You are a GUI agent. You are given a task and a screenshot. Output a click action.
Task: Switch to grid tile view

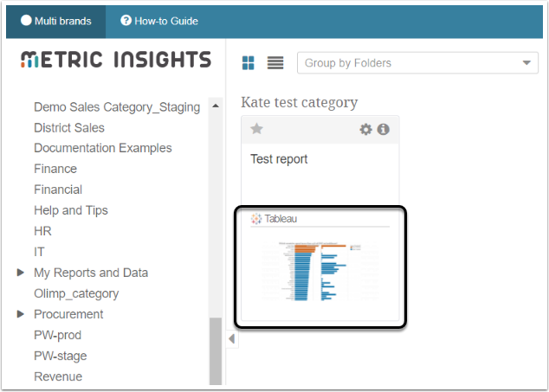[x=249, y=62]
